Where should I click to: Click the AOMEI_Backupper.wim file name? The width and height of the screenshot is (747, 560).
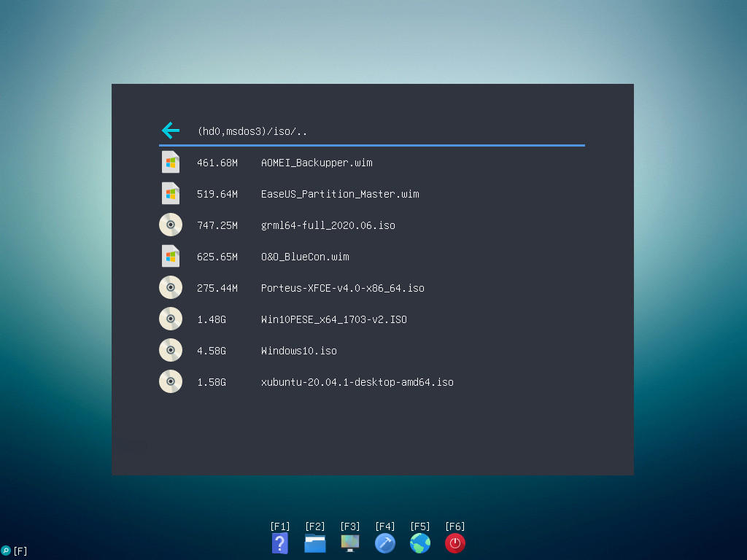pos(317,163)
